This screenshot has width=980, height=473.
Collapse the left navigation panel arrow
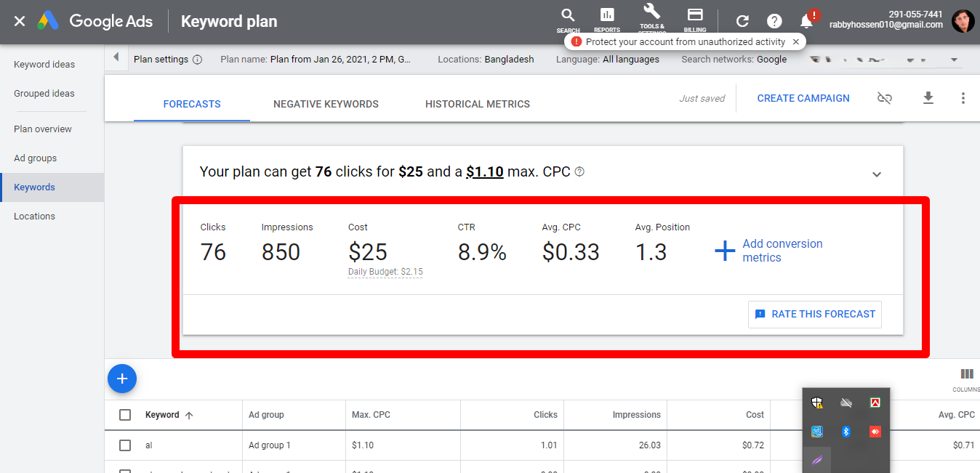116,58
